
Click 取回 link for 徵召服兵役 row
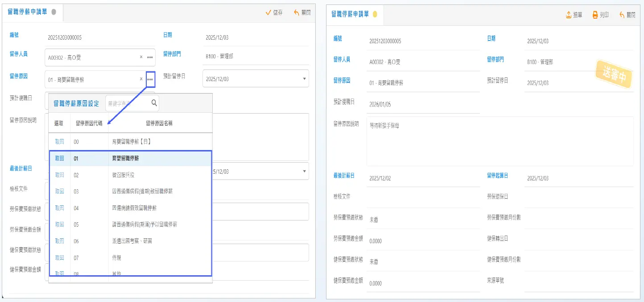pyautogui.click(x=59, y=175)
